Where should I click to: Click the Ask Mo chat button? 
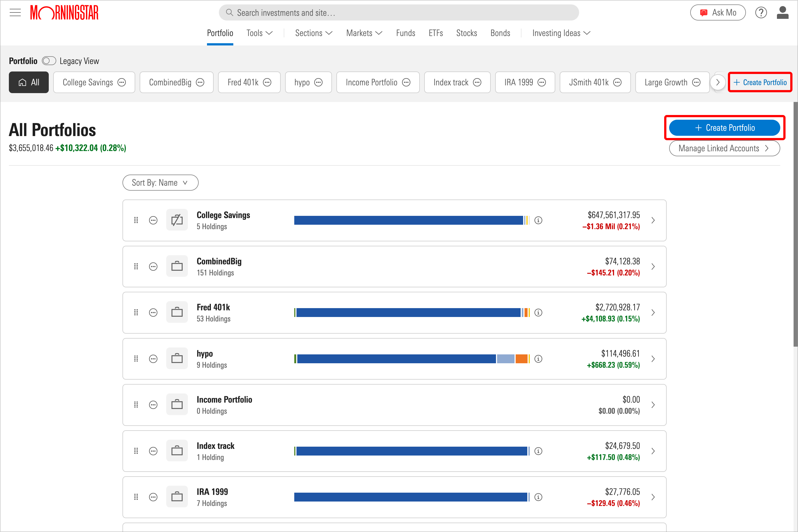coord(718,13)
